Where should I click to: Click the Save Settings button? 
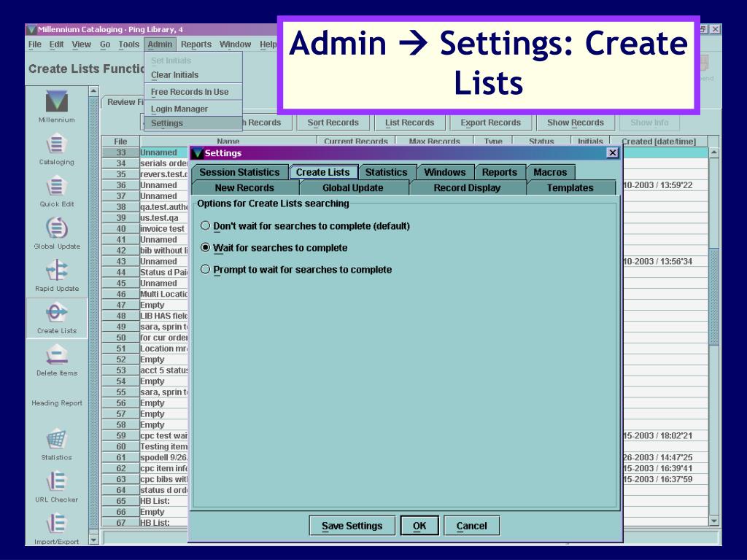pos(352,526)
